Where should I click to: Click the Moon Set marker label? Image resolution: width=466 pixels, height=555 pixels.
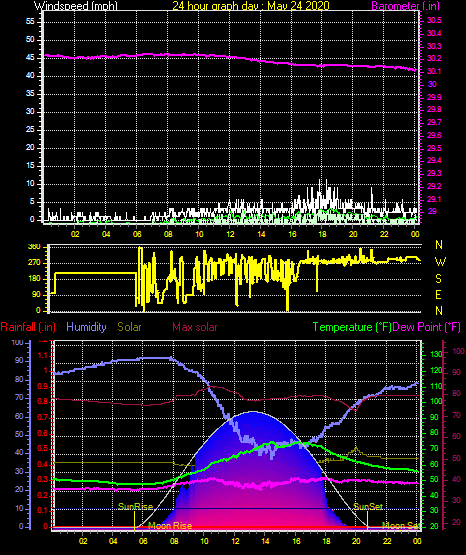point(401,526)
